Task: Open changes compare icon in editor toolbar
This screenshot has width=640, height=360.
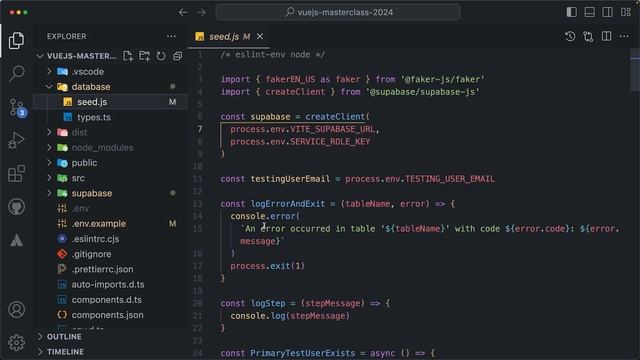Action: coord(588,36)
